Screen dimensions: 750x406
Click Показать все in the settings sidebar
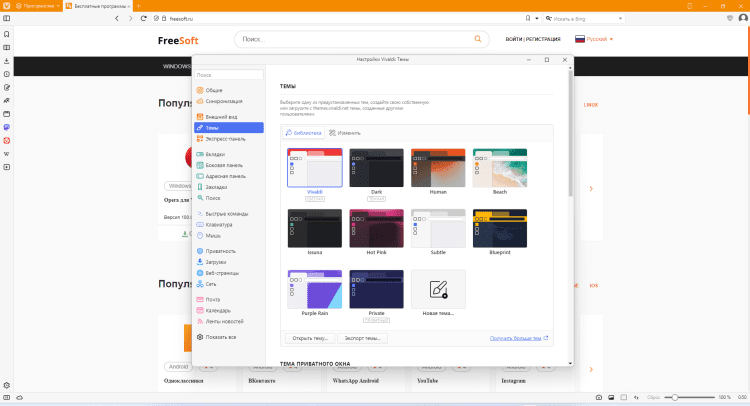(229, 337)
